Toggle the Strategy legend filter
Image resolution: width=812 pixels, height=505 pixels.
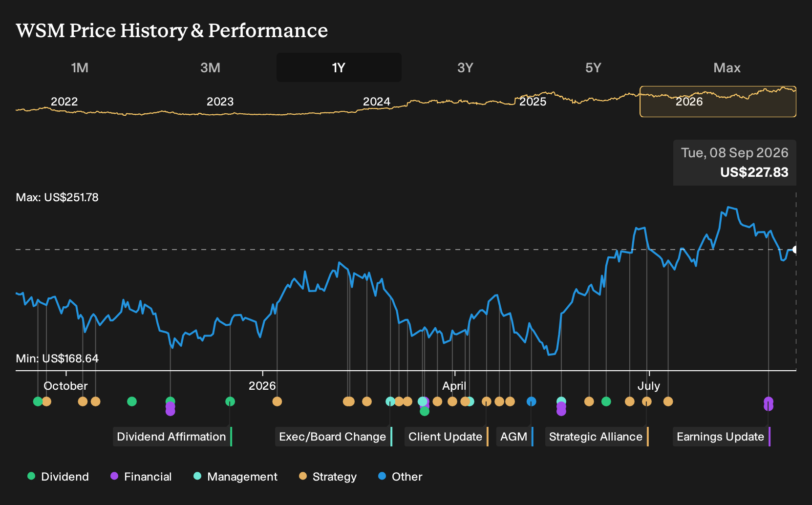(328, 477)
